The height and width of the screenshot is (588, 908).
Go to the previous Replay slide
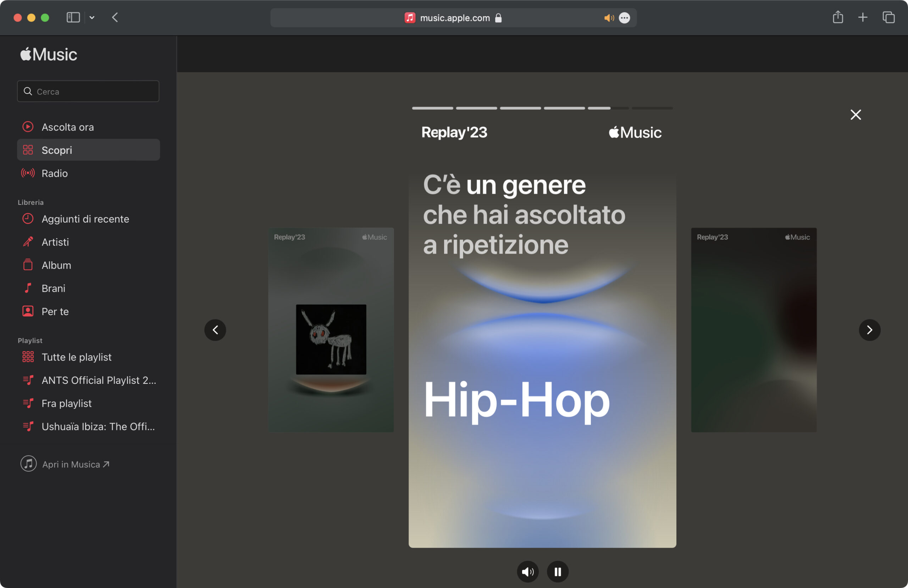tap(215, 330)
